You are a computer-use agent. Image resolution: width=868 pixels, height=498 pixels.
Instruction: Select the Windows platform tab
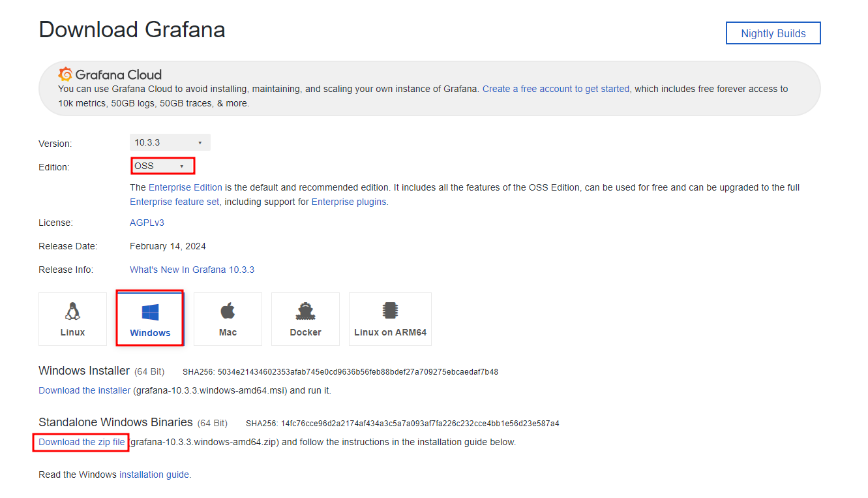(x=150, y=319)
